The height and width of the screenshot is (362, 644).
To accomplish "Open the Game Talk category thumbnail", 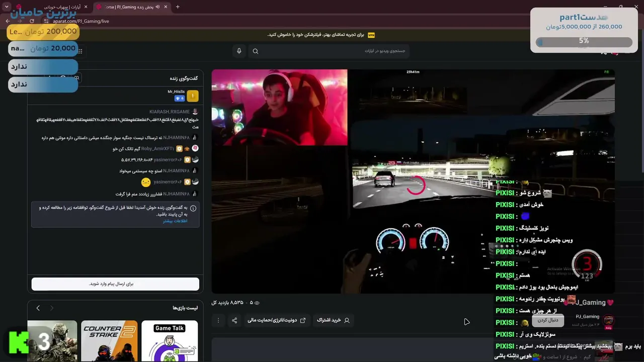I will (x=170, y=341).
